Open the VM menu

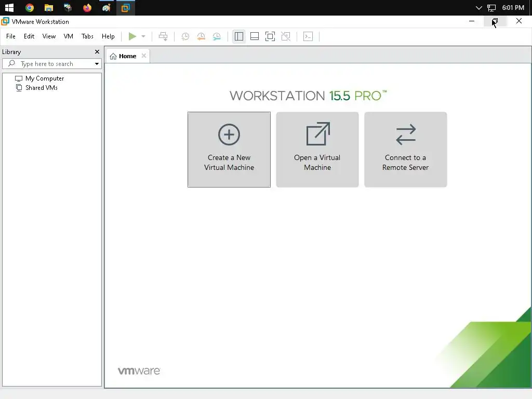coord(68,36)
